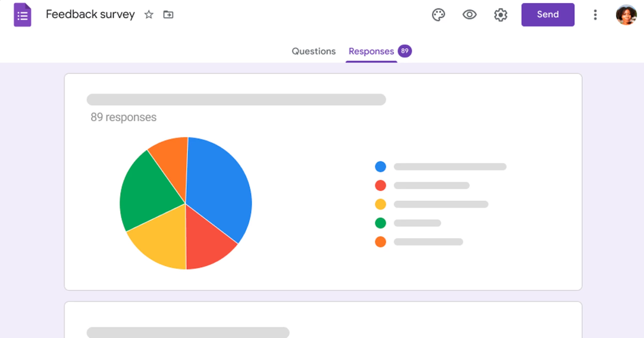
Task: Switch to the Responses tab
Action: [371, 51]
